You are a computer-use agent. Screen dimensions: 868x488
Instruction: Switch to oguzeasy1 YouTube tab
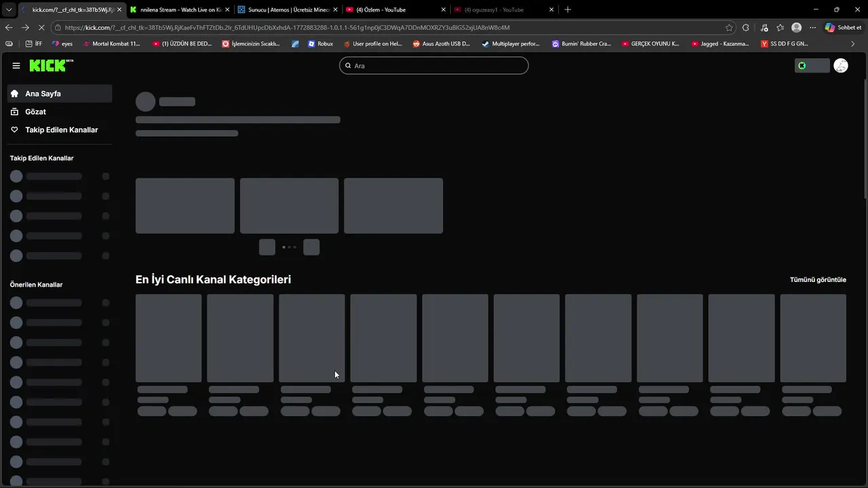[503, 9]
